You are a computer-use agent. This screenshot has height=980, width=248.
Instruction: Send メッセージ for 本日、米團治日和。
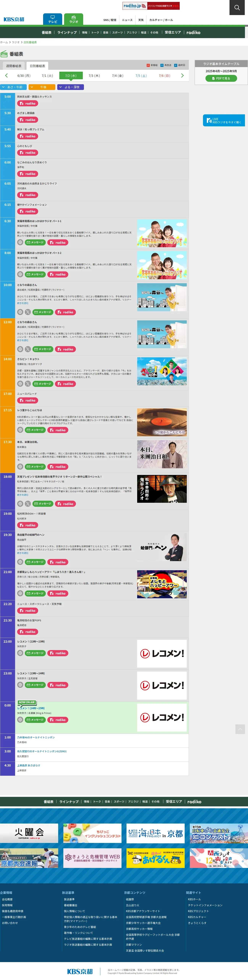(35, 466)
